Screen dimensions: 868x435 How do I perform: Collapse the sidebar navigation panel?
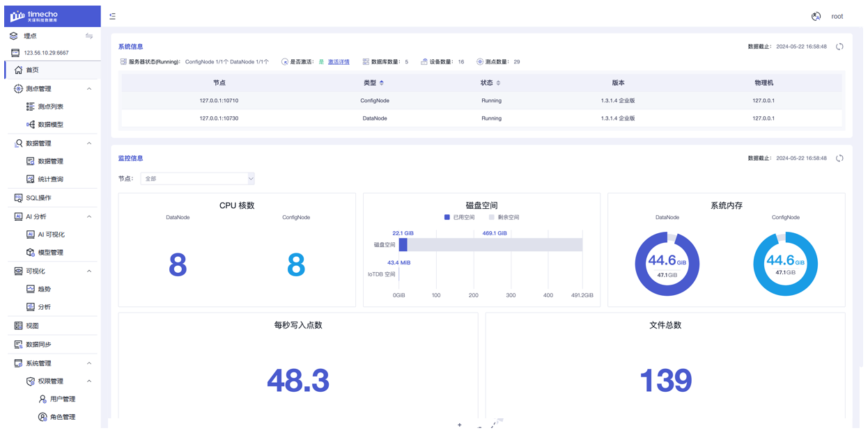(112, 15)
